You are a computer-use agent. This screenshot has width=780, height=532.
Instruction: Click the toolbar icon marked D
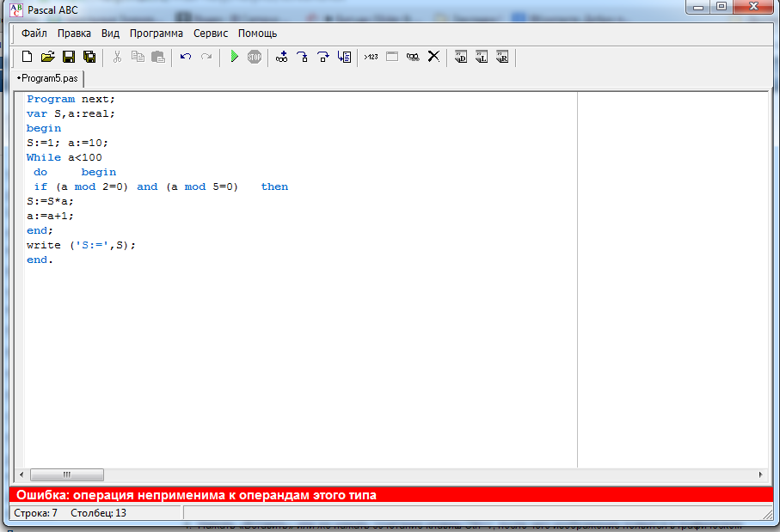click(461, 57)
